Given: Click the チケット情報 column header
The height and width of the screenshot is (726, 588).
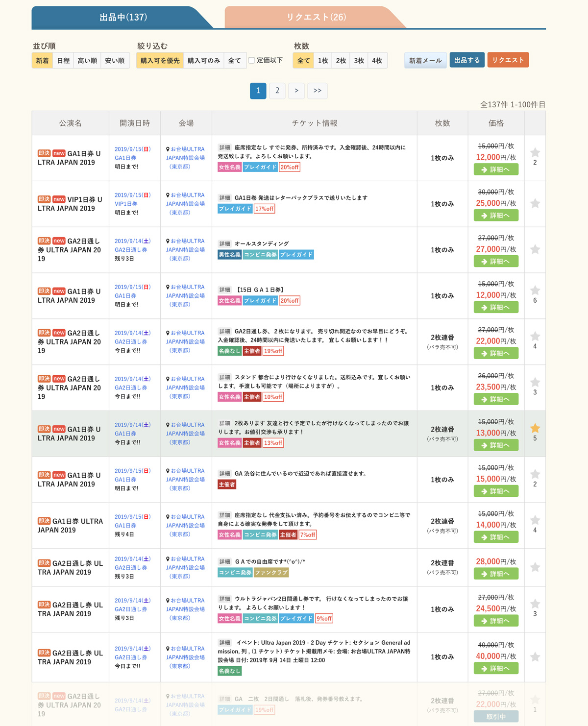Looking at the screenshot, I should (x=315, y=123).
